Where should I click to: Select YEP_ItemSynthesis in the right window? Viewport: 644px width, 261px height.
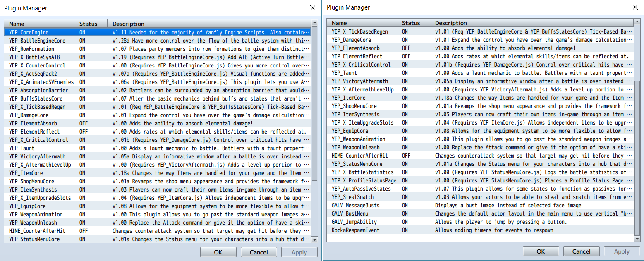click(480, 114)
